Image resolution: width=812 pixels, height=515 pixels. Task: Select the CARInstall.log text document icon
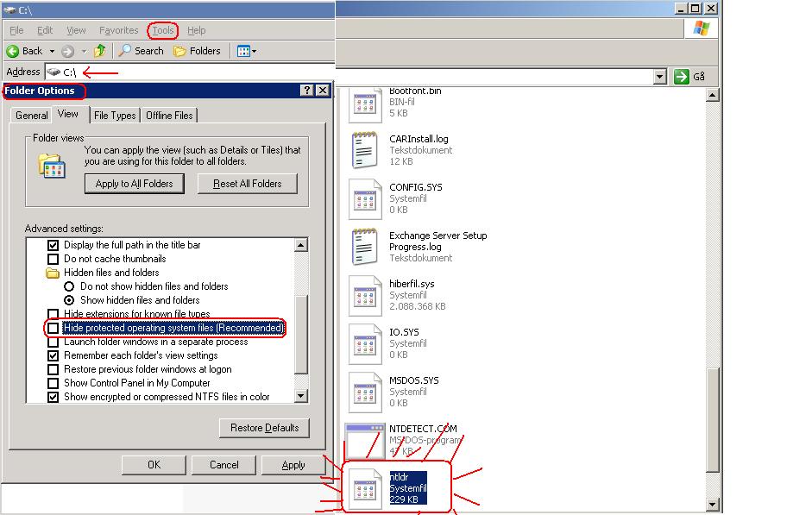(x=365, y=151)
